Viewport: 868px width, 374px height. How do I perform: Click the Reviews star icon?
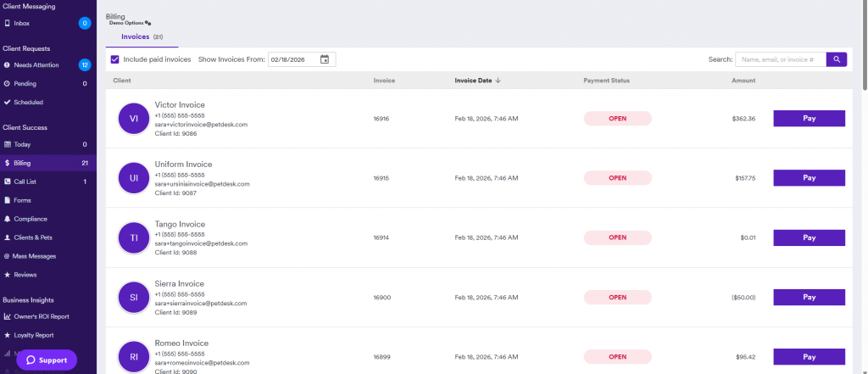pos(7,275)
